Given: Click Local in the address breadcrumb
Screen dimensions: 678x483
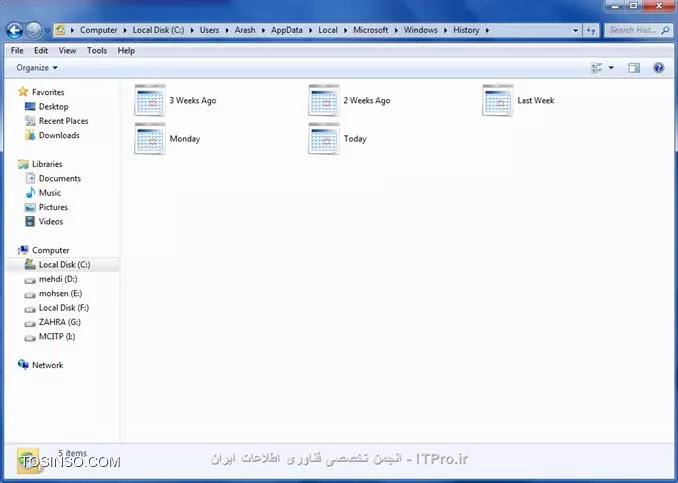Looking at the screenshot, I should (328, 30).
